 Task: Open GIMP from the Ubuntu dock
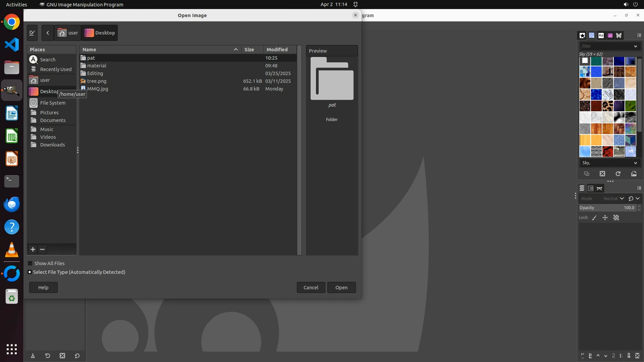12,90
